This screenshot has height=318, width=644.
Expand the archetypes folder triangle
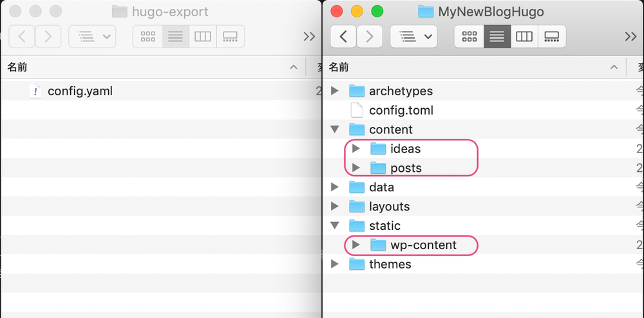334,91
